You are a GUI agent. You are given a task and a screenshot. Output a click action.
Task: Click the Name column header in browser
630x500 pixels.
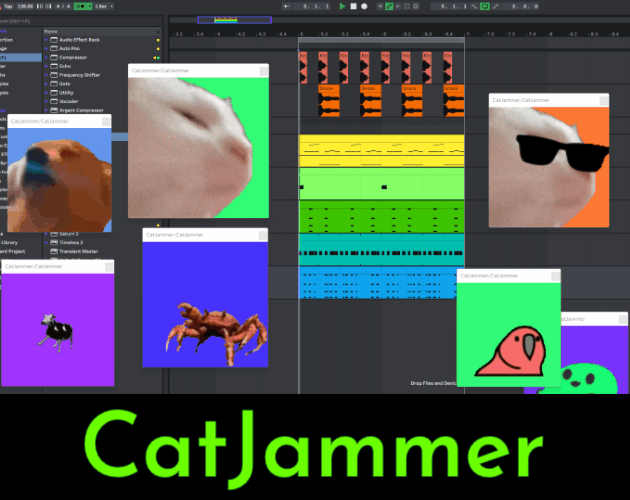(102, 31)
